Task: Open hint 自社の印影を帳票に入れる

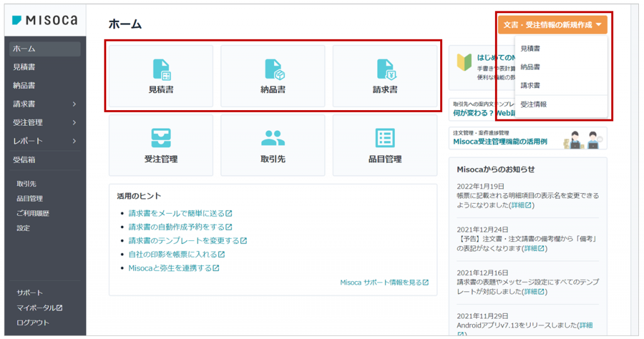Action: click(x=177, y=255)
